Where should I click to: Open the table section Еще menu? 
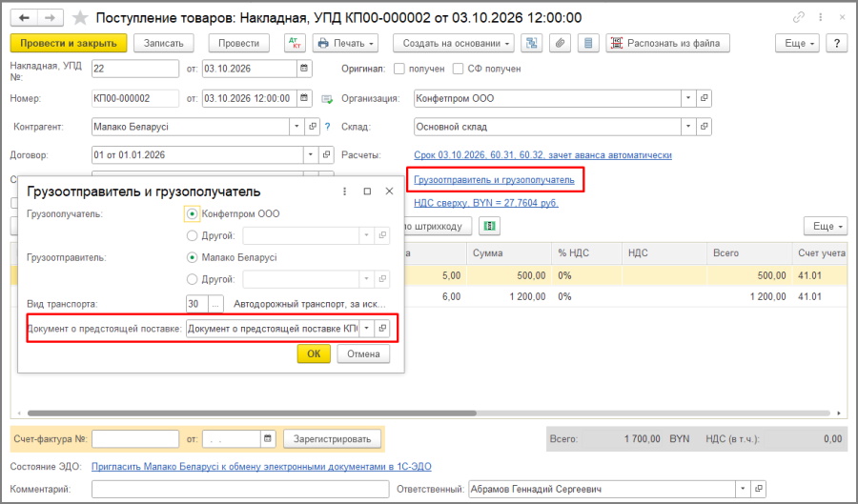coord(826,227)
